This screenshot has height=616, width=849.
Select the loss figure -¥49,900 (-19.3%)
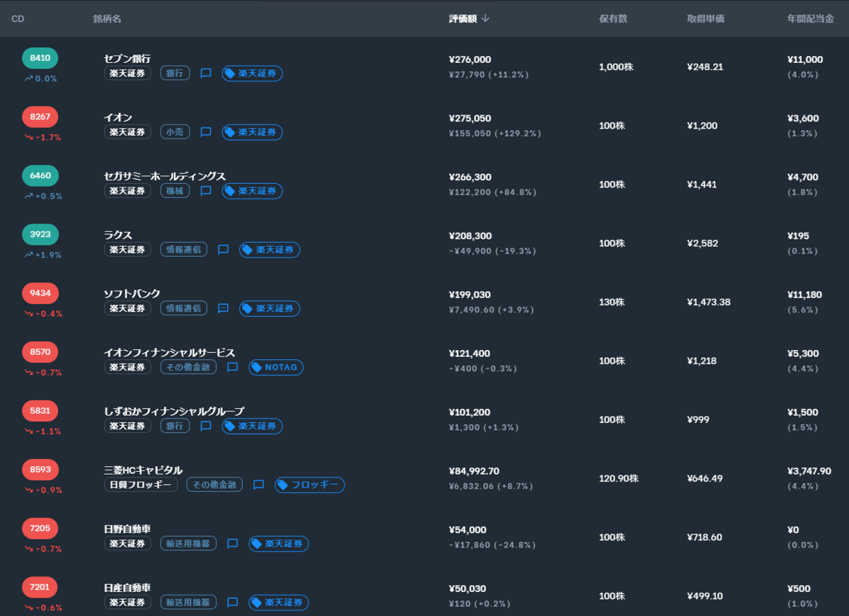point(492,250)
